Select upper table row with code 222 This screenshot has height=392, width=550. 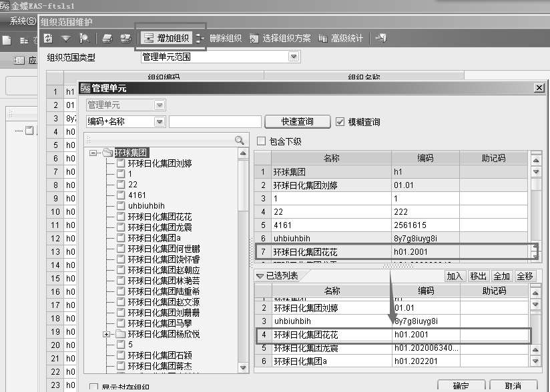click(x=391, y=212)
